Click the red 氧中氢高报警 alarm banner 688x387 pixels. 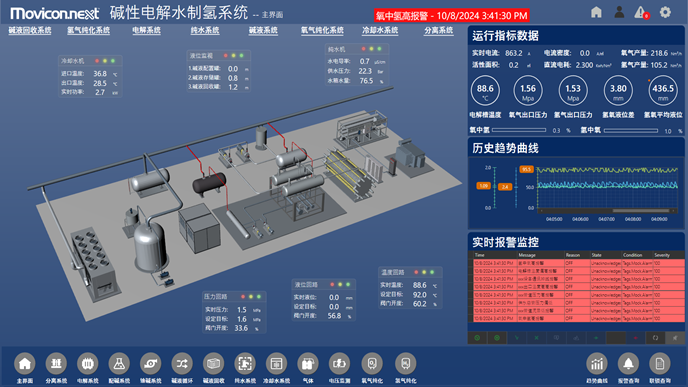click(452, 16)
